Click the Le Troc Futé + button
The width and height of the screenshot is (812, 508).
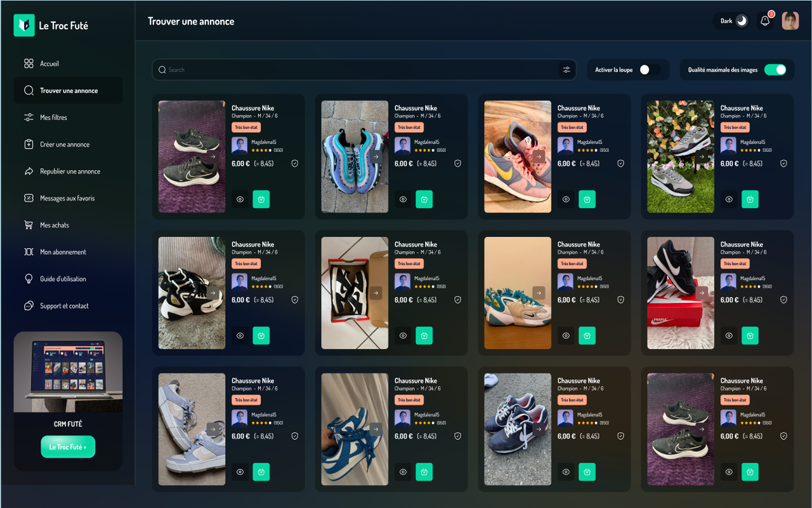click(x=68, y=447)
